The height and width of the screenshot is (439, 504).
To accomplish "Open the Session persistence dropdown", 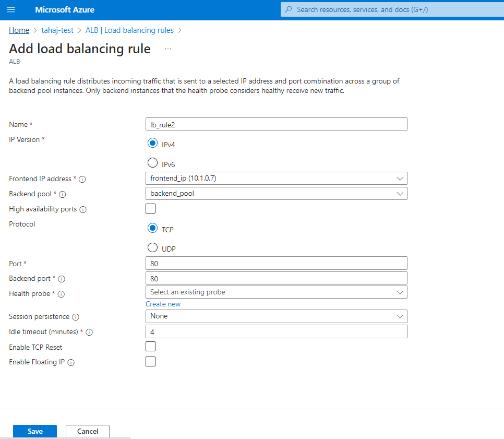I will point(277,316).
